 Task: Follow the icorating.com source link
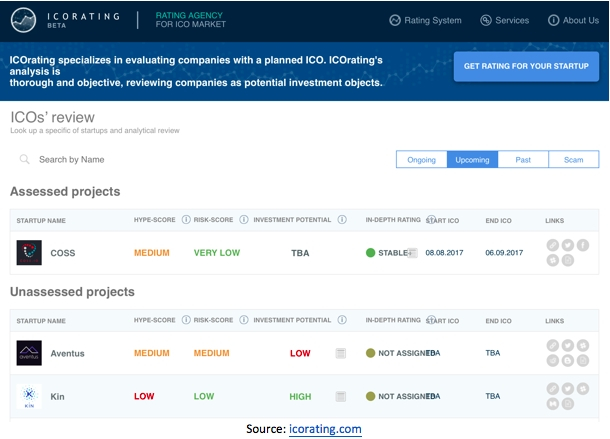[x=325, y=428]
